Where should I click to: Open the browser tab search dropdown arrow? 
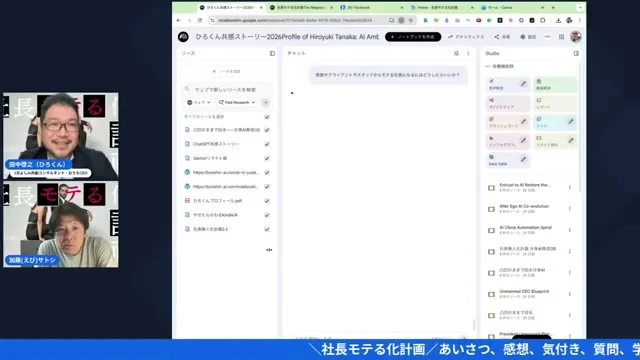[580, 7]
